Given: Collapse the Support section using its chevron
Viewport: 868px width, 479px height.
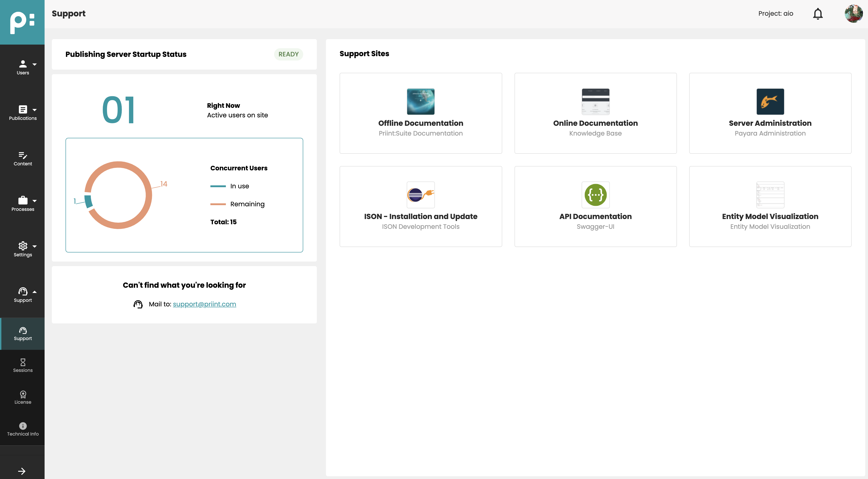Looking at the screenshot, I should point(35,292).
